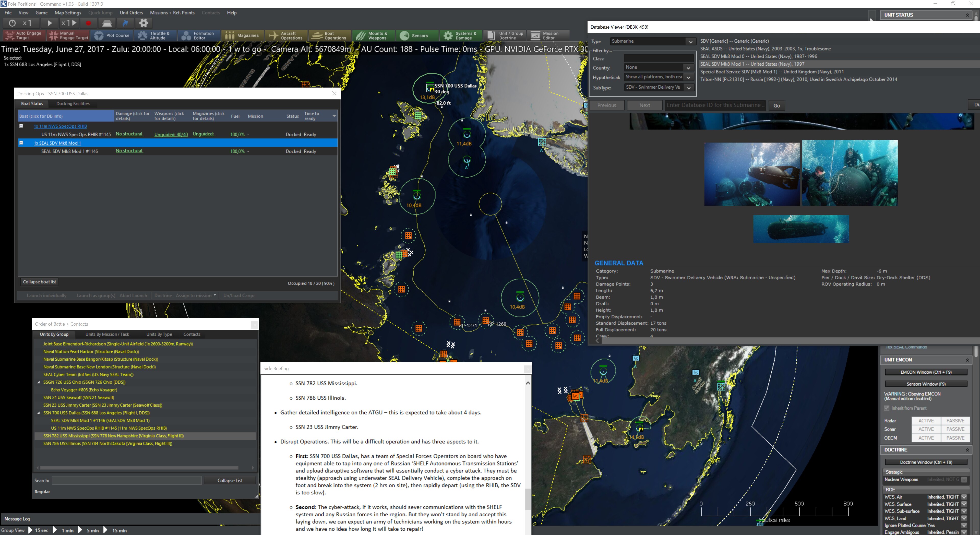Collapse the 1x SEAL SDV Mk8 Mod 1 group
The height and width of the screenshot is (535, 980).
tap(21, 143)
